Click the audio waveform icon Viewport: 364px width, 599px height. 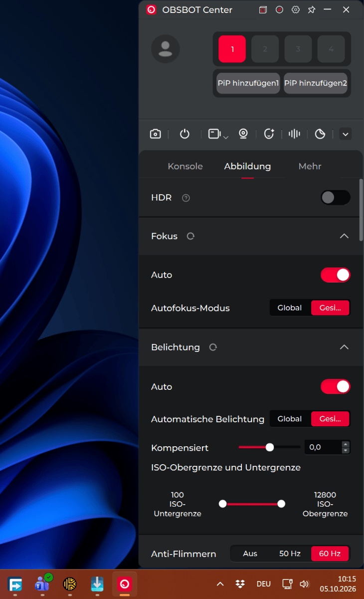(295, 134)
